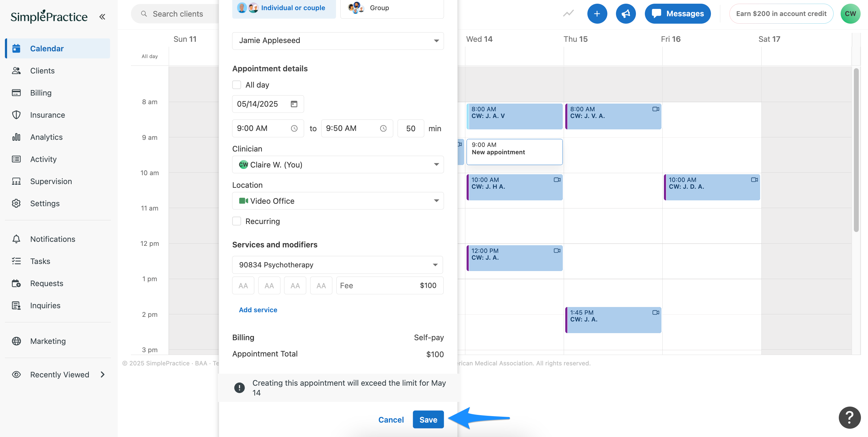Click the 9:00 AM start time field
This screenshot has height=437, width=868.
(x=268, y=128)
